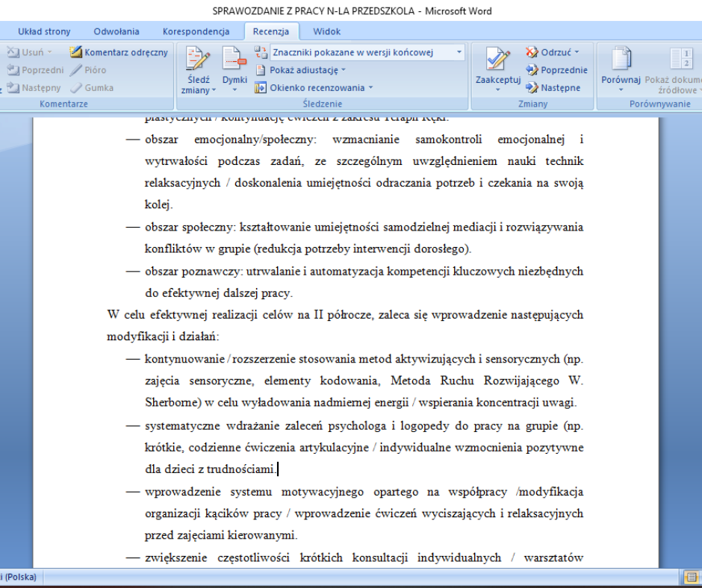
Task: Click the Porównaj compare documents icon
Action: (x=621, y=59)
